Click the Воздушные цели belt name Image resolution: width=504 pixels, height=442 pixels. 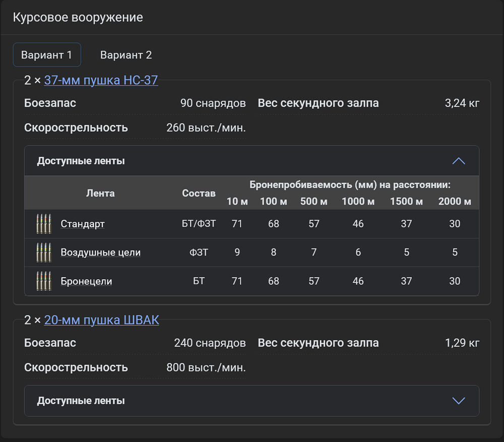[x=101, y=252]
